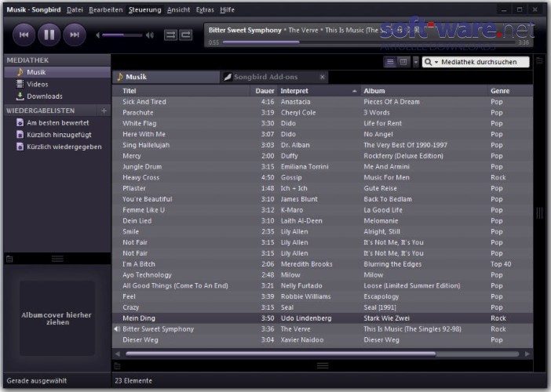Image resolution: width=551 pixels, height=392 pixels.
Task: Open the search engine dropdown magnifier
Action: pyautogui.click(x=431, y=62)
